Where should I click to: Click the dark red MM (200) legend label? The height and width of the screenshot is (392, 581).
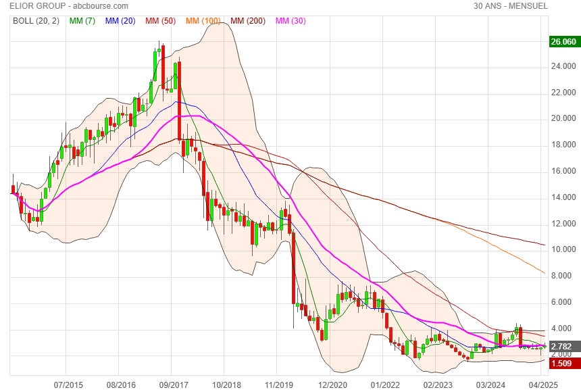[248, 21]
